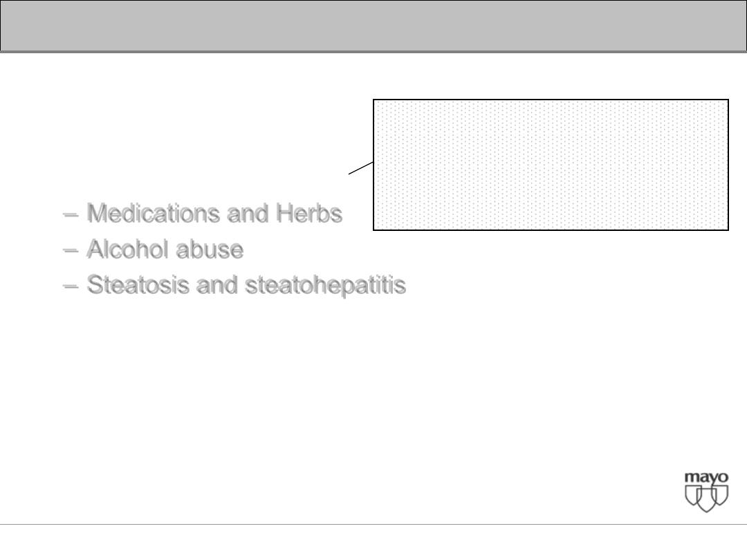The image size is (747, 560).
Task: Click the right shield in Mayo logo
Action: [x=719, y=496]
